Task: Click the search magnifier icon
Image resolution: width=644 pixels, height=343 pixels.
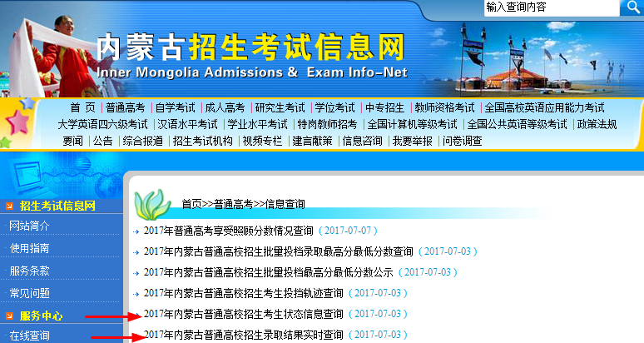Action: (631, 7)
